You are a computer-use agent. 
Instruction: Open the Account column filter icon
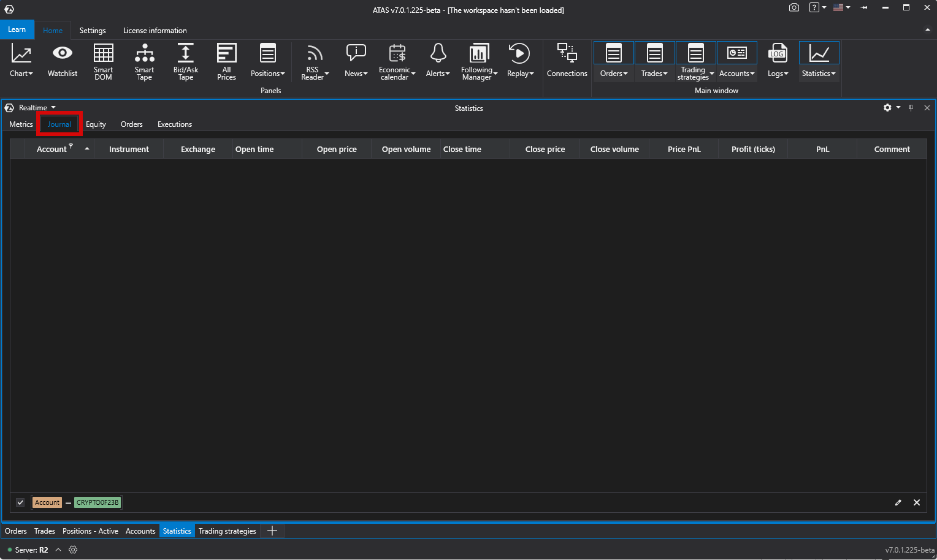(71, 146)
